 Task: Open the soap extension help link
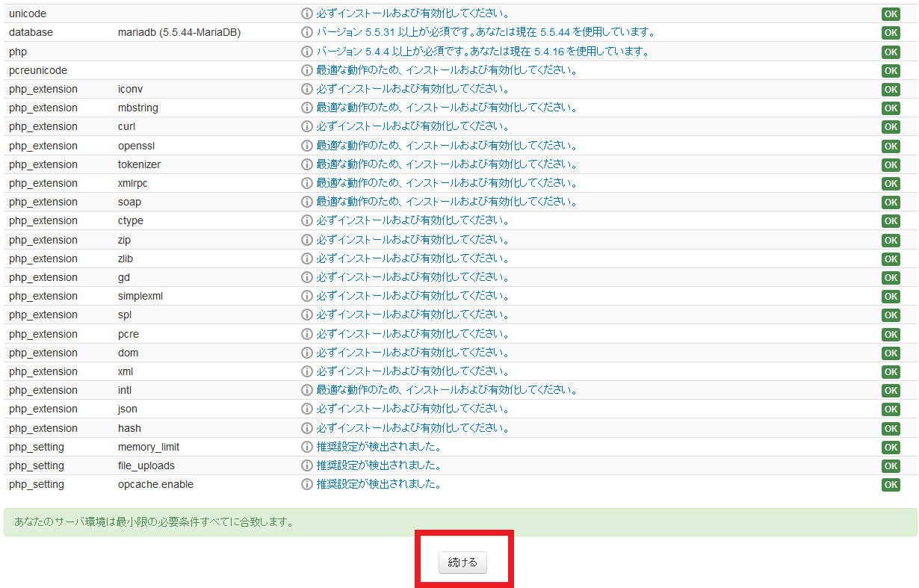(x=446, y=202)
